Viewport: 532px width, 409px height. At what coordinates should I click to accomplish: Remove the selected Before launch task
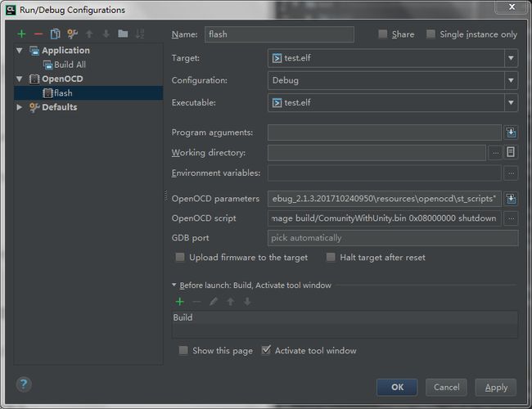[196, 302]
